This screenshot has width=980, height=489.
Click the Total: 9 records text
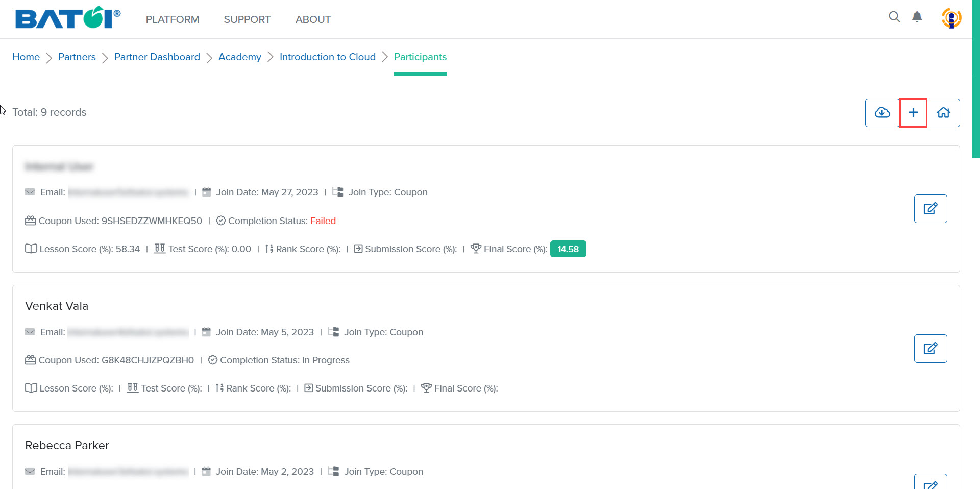tap(50, 112)
